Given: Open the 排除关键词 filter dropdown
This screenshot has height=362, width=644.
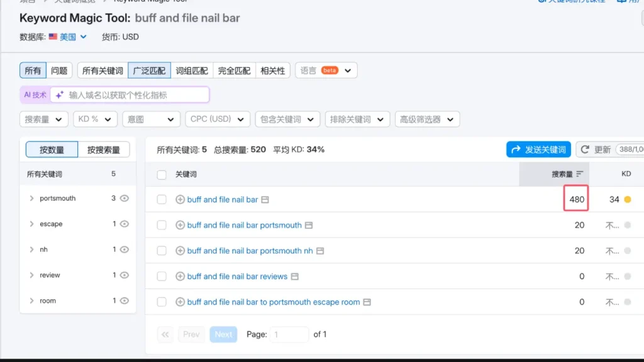Looking at the screenshot, I should click(357, 119).
